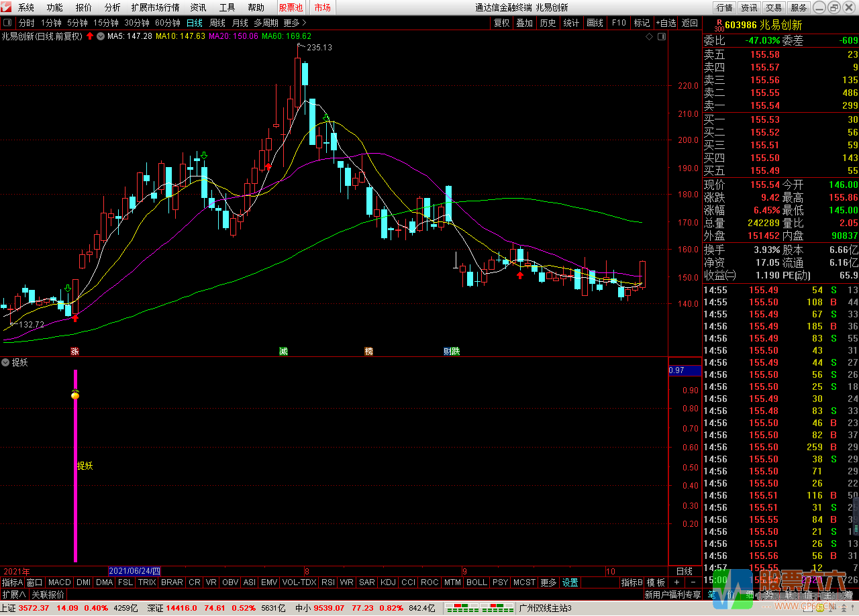Click the 财 event marker under the chart
The height and width of the screenshot is (616, 859).
click(448, 351)
